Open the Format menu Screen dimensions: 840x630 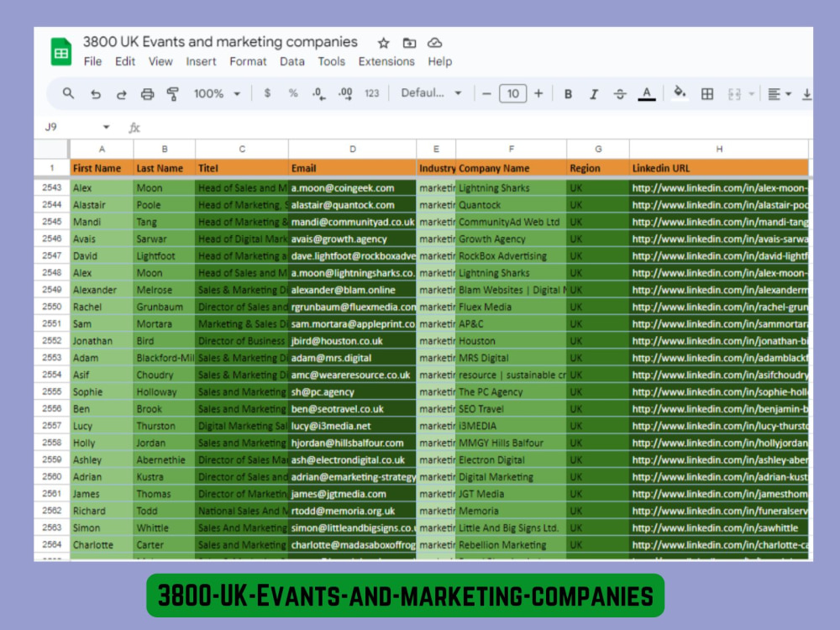point(248,61)
